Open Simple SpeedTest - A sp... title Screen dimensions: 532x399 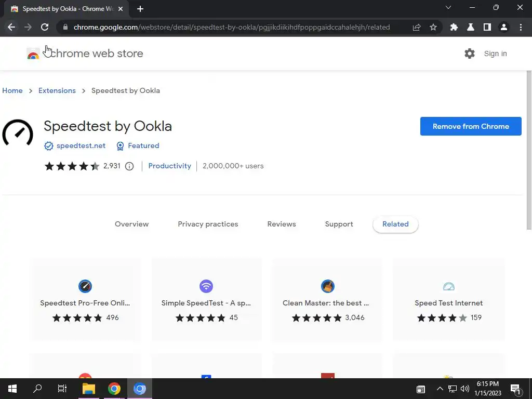206,303
